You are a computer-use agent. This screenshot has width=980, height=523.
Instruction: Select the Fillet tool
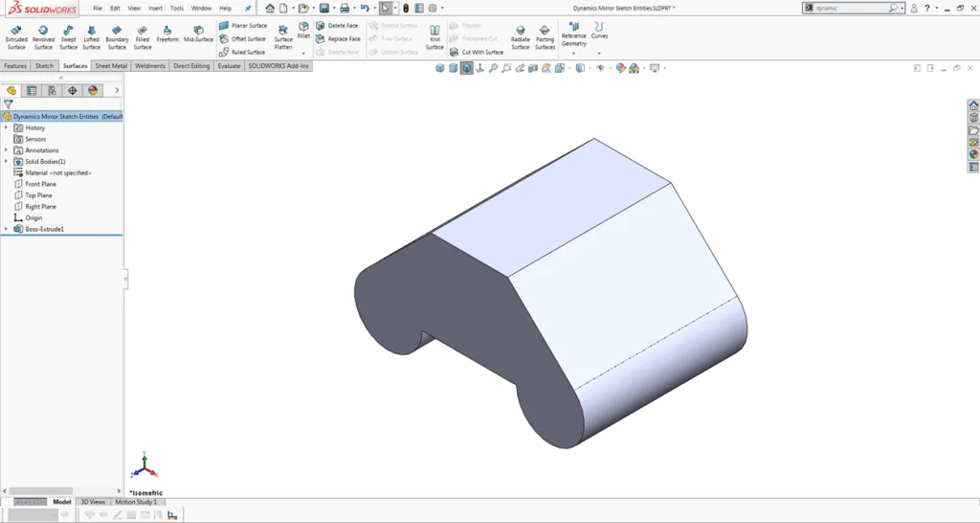coord(303,31)
